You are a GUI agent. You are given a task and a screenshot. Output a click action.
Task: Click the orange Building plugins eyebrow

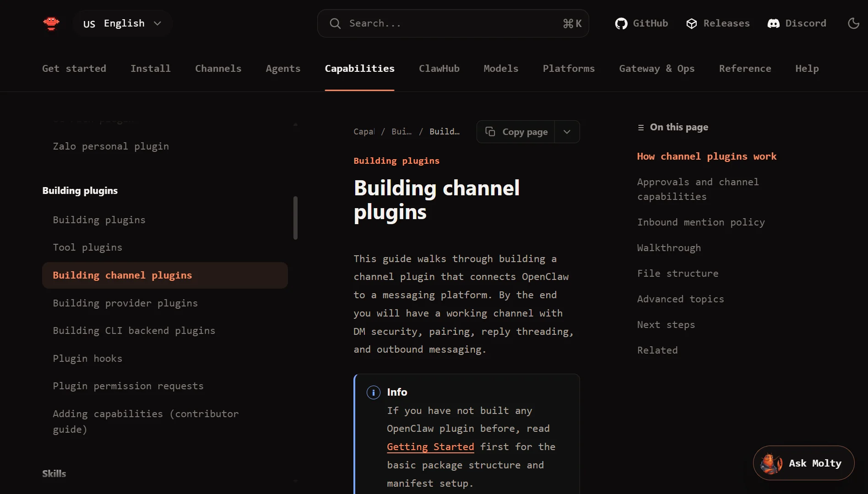396,161
